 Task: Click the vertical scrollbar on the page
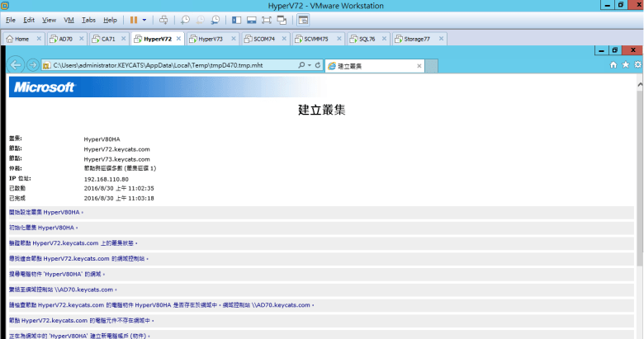pos(638,206)
